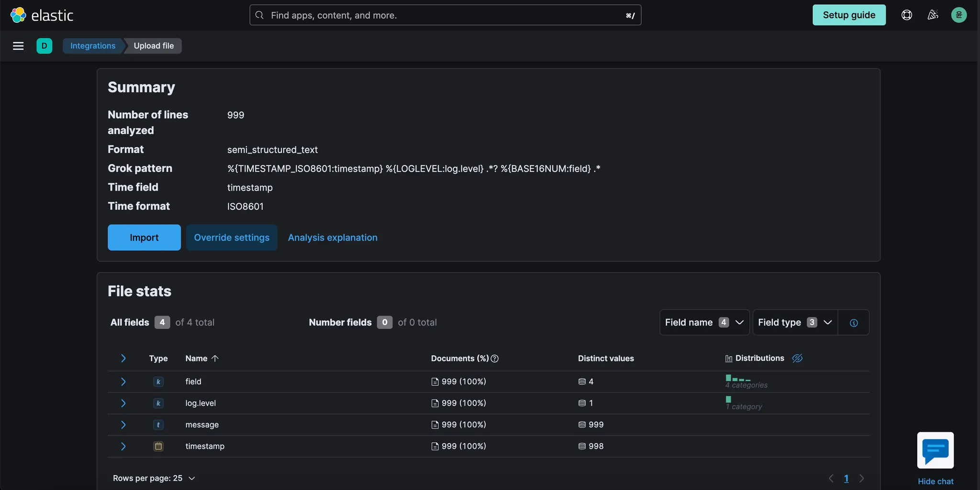Open the chat bubble widget

tap(935, 450)
